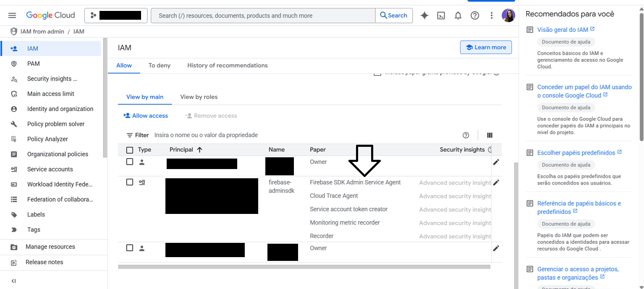Click the Firebase SDK Admin Service Agent role
644x289 pixels.
click(355, 182)
